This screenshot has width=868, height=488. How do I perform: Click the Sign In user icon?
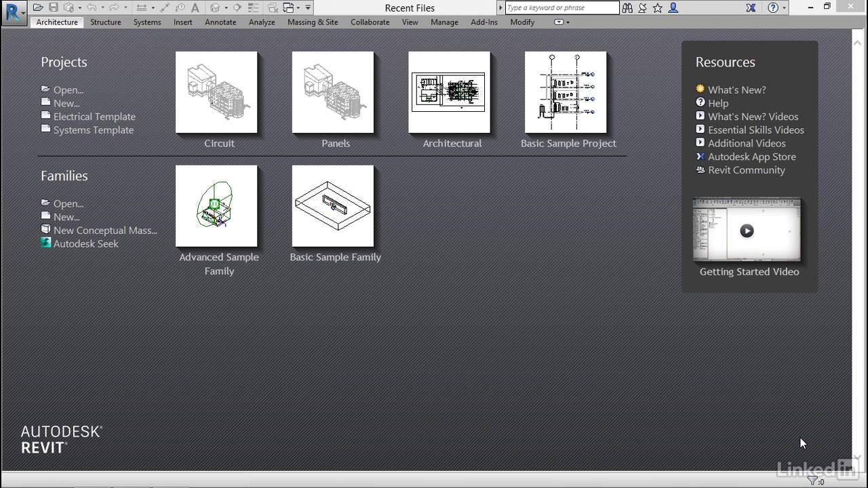pos(673,8)
